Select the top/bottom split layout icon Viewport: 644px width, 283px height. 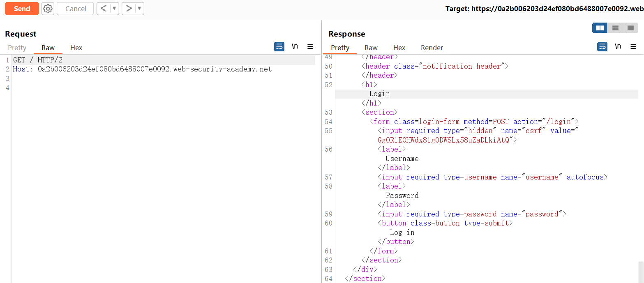(615, 28)
